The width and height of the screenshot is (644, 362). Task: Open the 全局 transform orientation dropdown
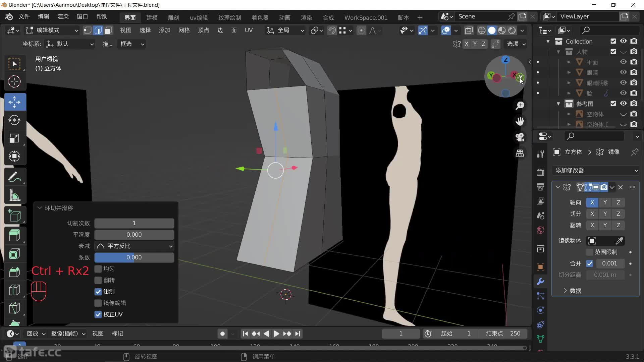click(x=286, y=31)
